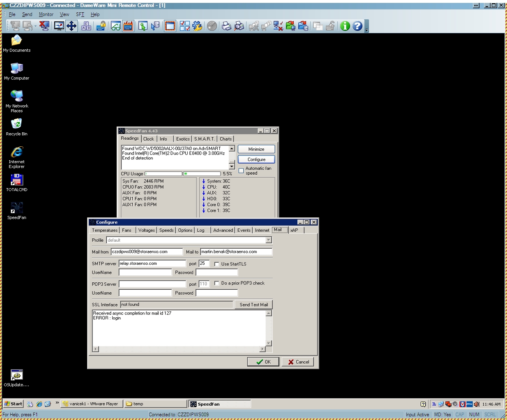Click the Send Test Mail button
Viewport: 507px width, 420px height.
254,305
